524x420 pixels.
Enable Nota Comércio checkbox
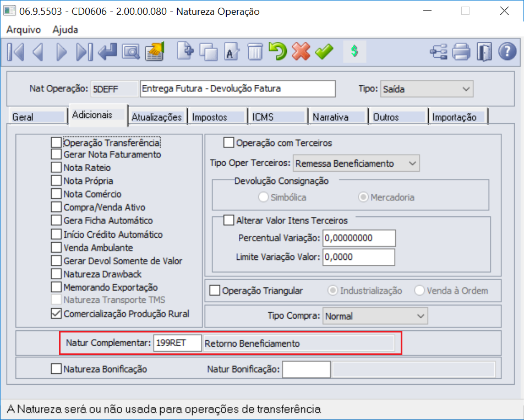(x=56, y=194)
